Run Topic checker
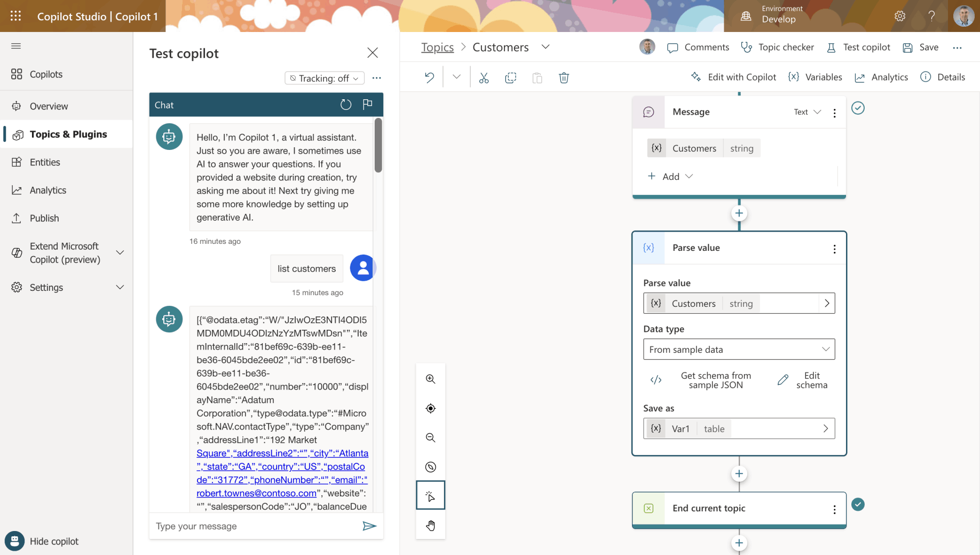980x555 pixels. tap(777, 47)
